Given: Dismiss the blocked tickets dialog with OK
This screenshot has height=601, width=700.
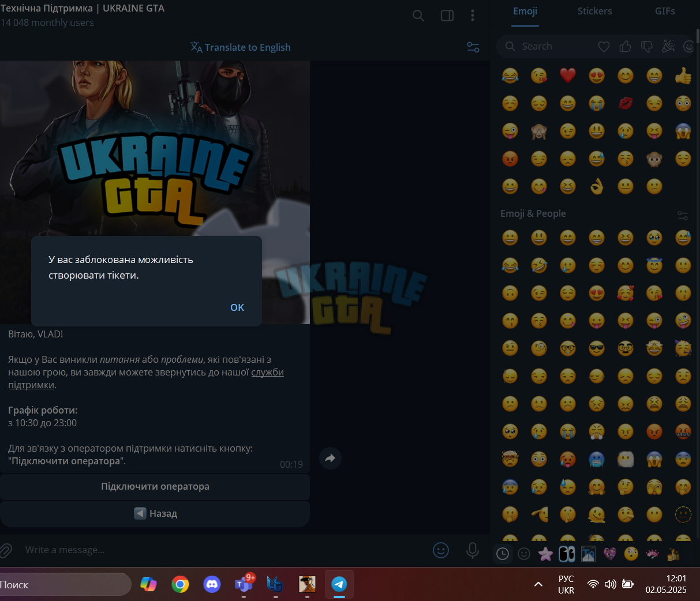Looking at the screenshot, I should pos(237,307).
